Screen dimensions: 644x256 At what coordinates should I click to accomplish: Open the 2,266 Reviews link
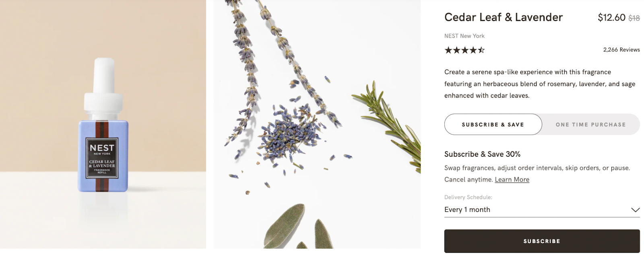click(x=621, y=50)
